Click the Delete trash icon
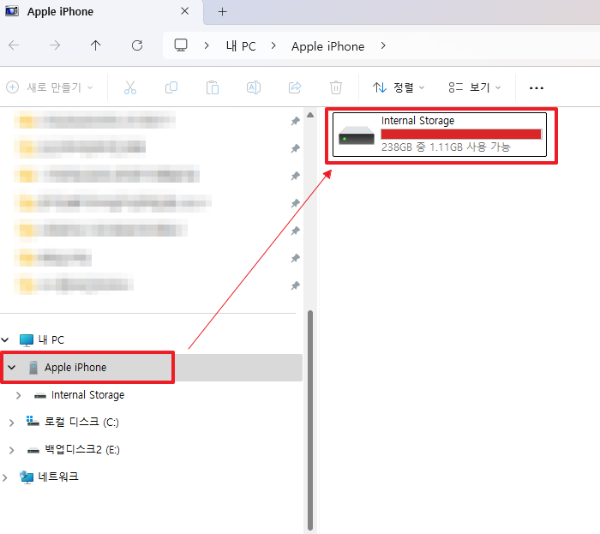The height and width of the screenshot is (534, 600). (x=336, y=88)
